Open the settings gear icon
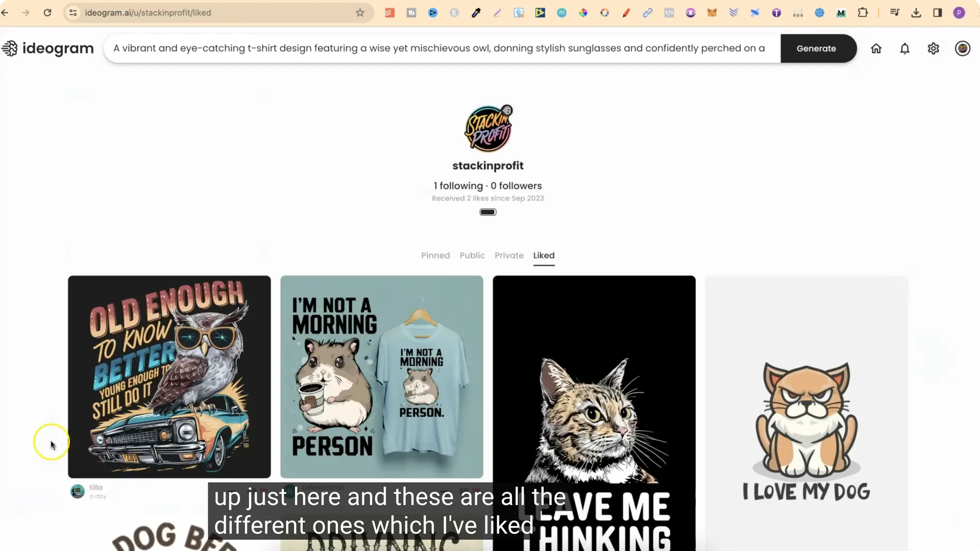 933,48
